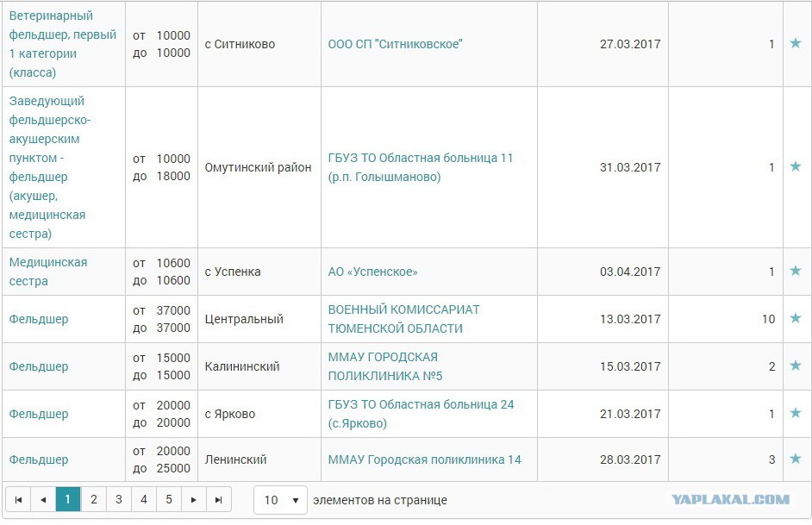Star the Ветеринарный фельдшер vacancy row
Viewport: 812px width, 525px height.
pos(796,43)
